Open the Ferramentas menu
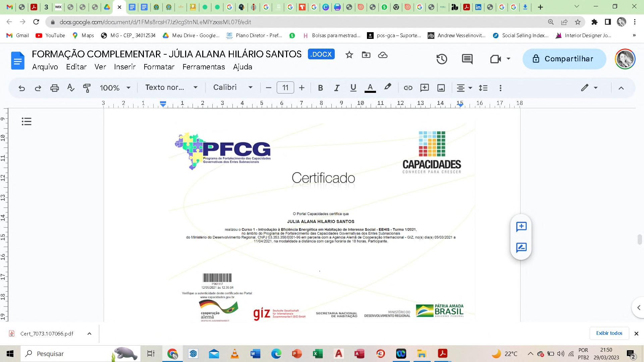The image size is (644, 362). (204, 67)
